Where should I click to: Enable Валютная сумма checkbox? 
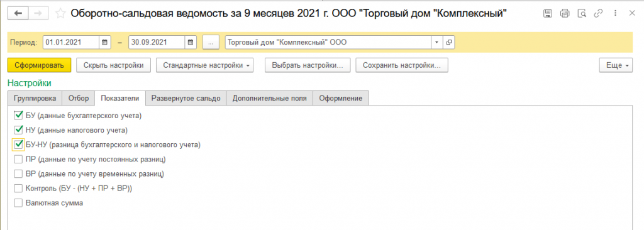point(18,202)
